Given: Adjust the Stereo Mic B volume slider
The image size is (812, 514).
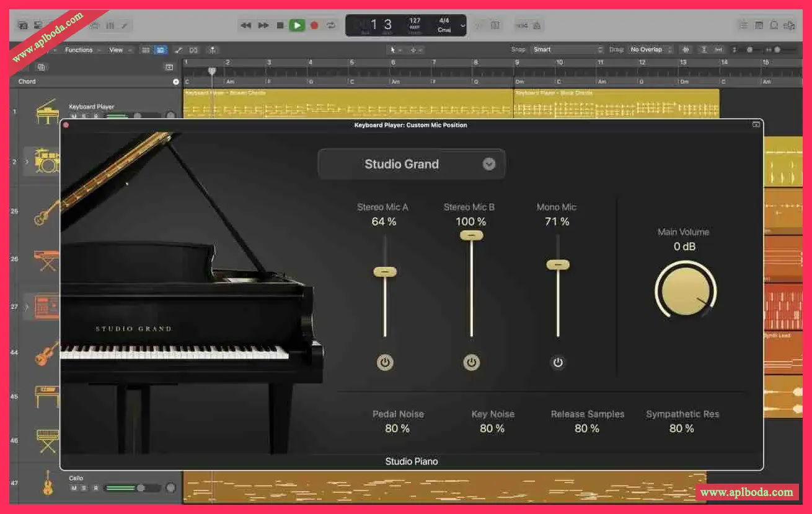Looking at the screenshot, I should point(470,235).
